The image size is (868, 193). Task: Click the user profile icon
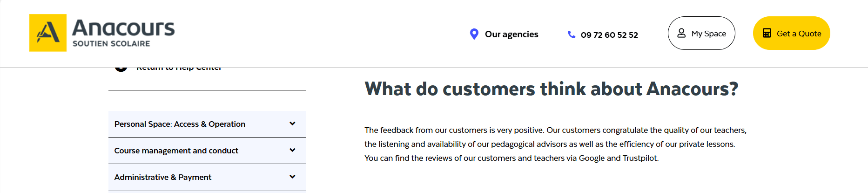[681, 33]
